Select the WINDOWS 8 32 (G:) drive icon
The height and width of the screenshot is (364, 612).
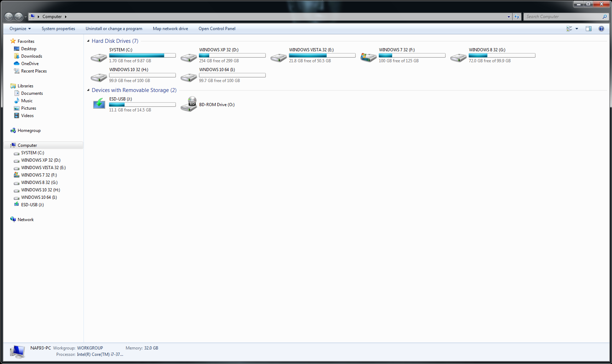458,58
